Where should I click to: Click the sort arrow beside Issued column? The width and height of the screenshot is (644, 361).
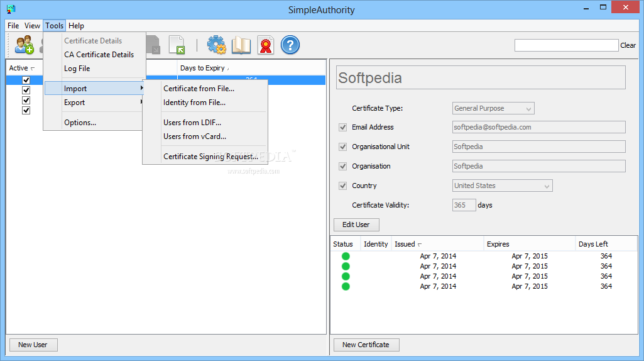[x=419, y=245]
